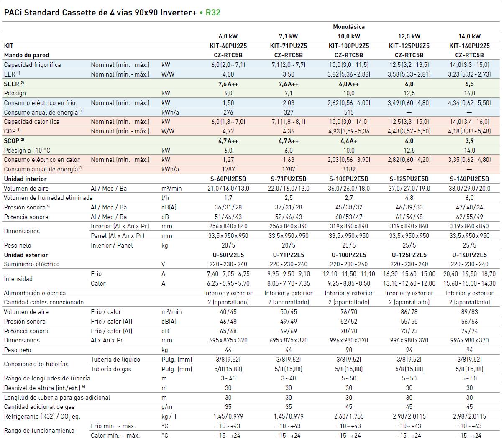The width and height of the screenshot is (504, 439).
Task: Click outdoor air volume value '40/45'
Action: pyautogui.click(x=228, y=312)
